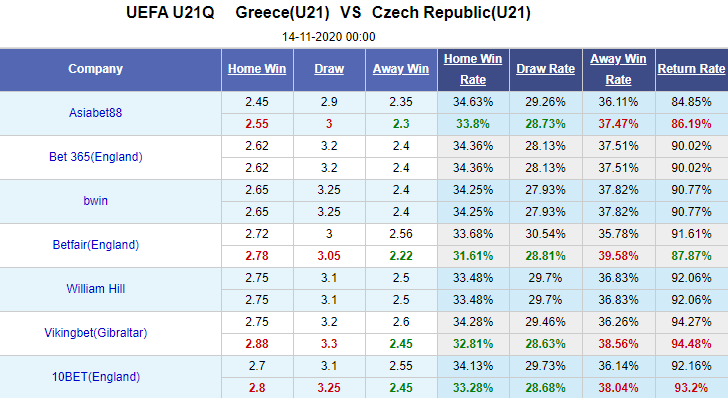Screen dimensions: 728x398
Task: Sort by Home Win column header
Action: pos(257,69)
